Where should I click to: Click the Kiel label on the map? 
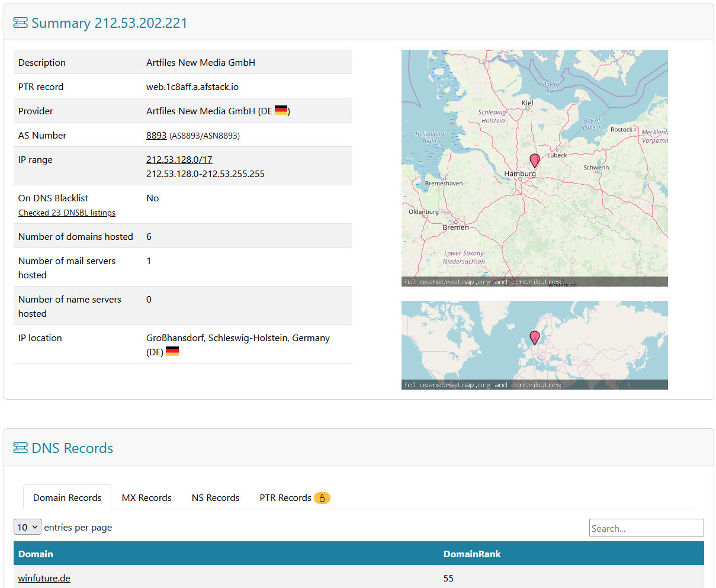[x=527, y=103]
